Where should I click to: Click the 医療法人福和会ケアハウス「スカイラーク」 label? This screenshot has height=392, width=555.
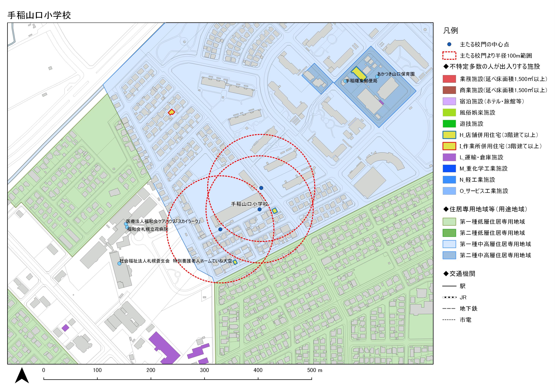click(163, 221)
